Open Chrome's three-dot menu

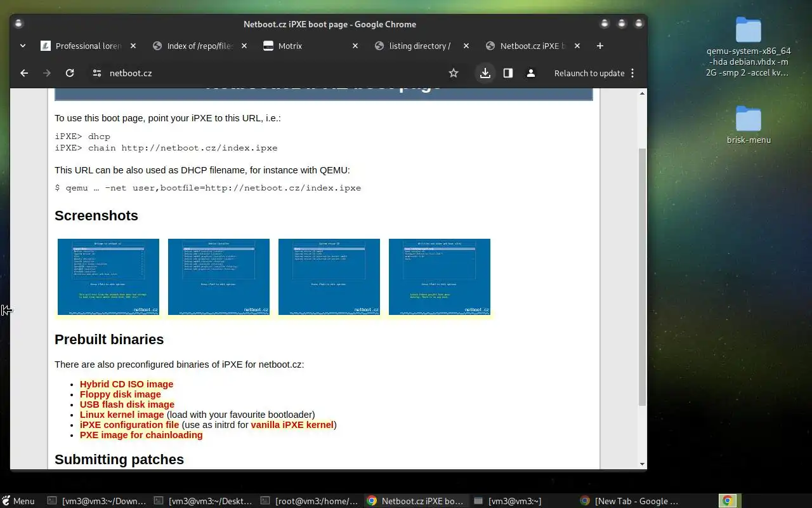pyautogui.click(x=632, y=73)
